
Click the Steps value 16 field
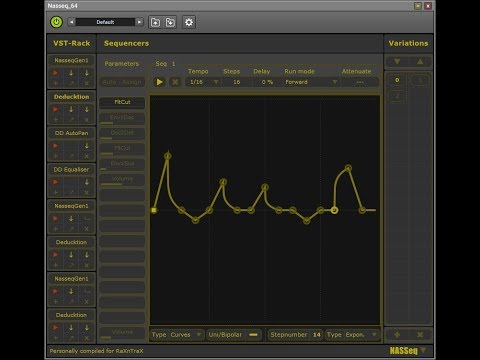(237, 82)
